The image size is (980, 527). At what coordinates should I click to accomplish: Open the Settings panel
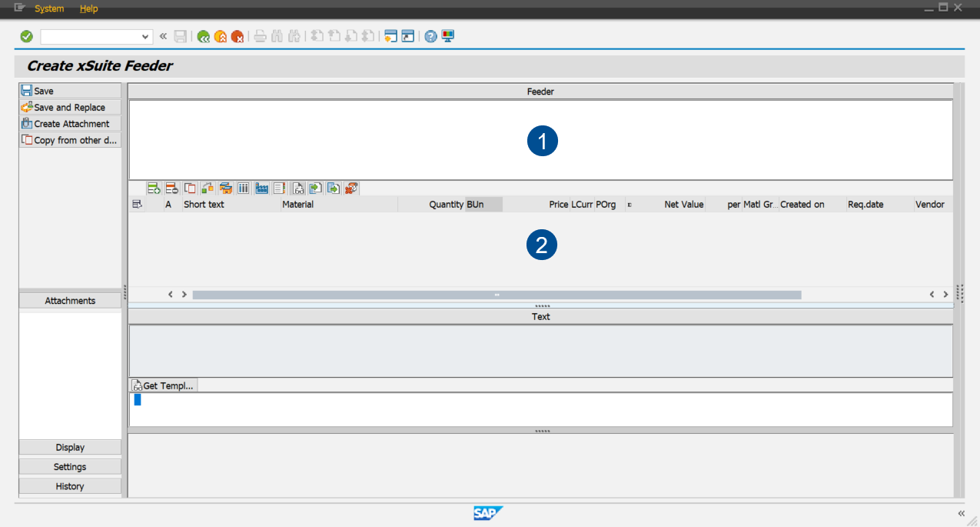click(69, 466)
